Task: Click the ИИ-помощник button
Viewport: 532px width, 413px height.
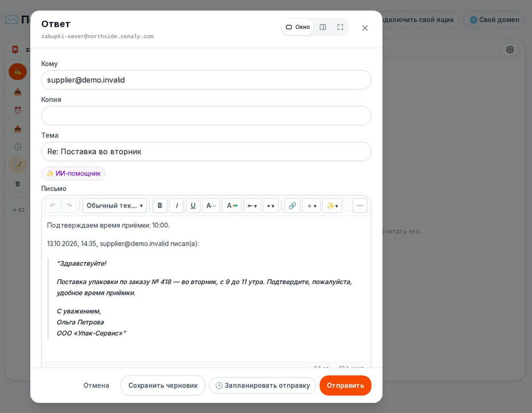Action: tap(73, 173)
